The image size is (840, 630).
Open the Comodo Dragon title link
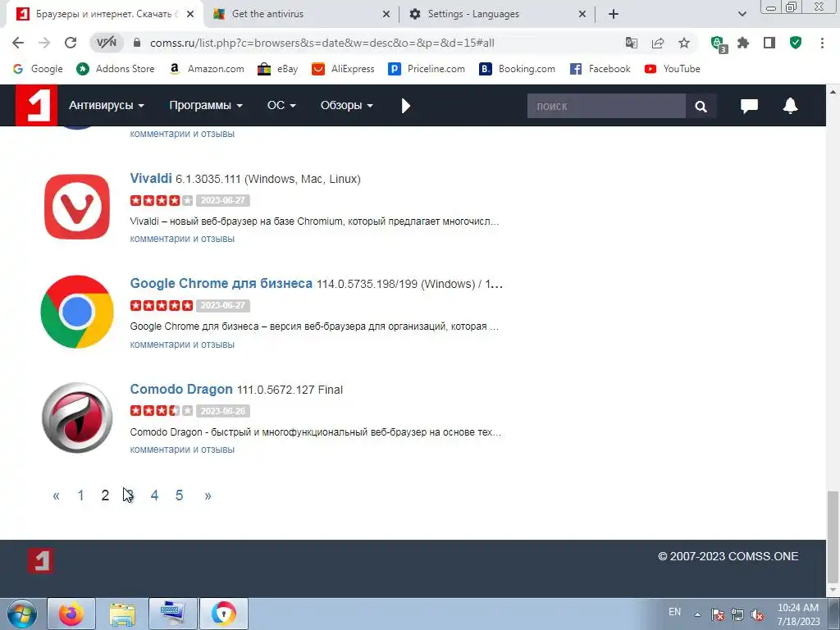pyautogui.click(x=181, y=389)
